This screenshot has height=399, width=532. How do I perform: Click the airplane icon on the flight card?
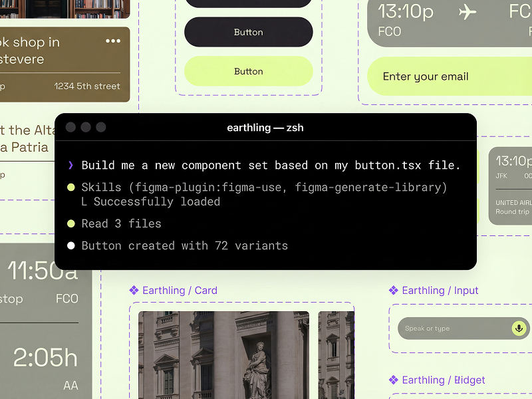(x=468, y=12)
